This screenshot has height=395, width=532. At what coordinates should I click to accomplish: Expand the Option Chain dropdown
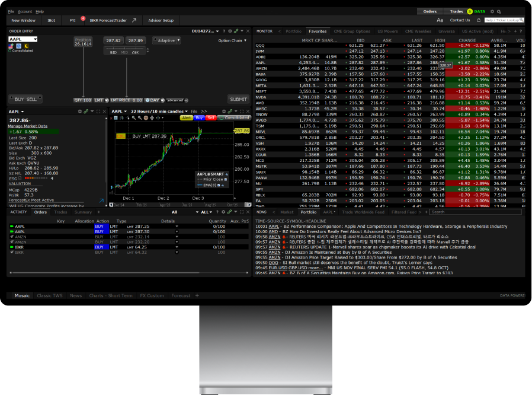click(x=232, y=40)
